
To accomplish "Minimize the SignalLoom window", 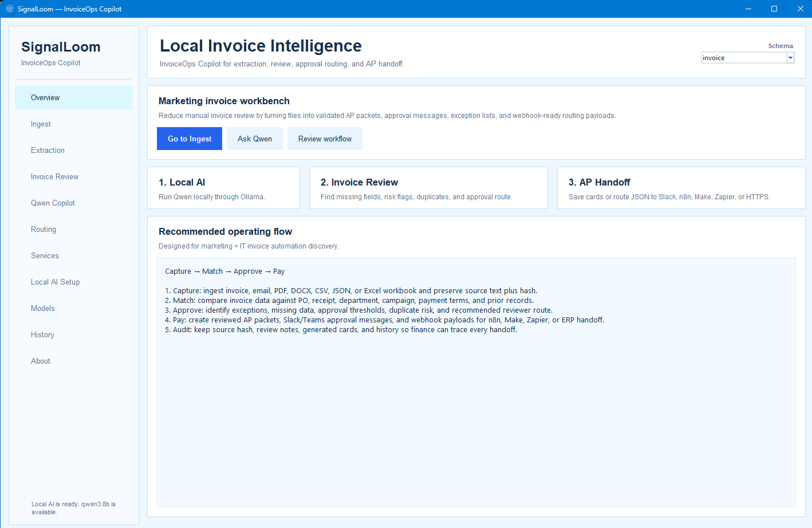I will pos(748,9).
